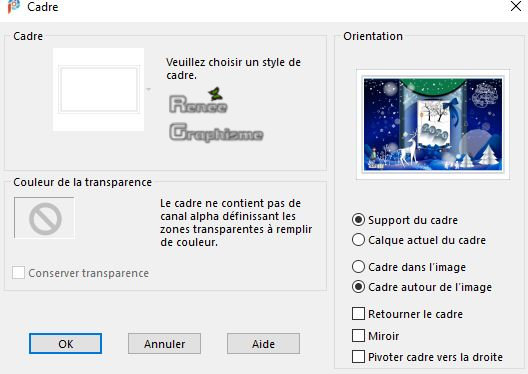Image resolution: width=528 pixels, height=374 pixels.
Task: Tick the Miroir checkbox
Action: pyautogui.click(x=358, y=335)
